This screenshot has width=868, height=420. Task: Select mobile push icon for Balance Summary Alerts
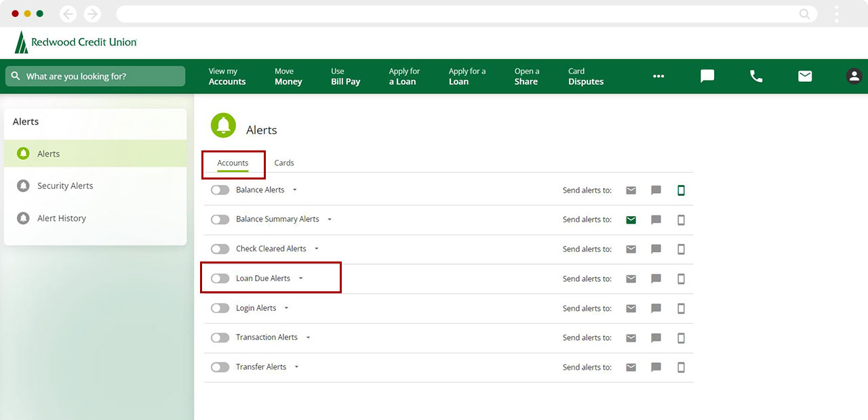click(x=681, y=219)
